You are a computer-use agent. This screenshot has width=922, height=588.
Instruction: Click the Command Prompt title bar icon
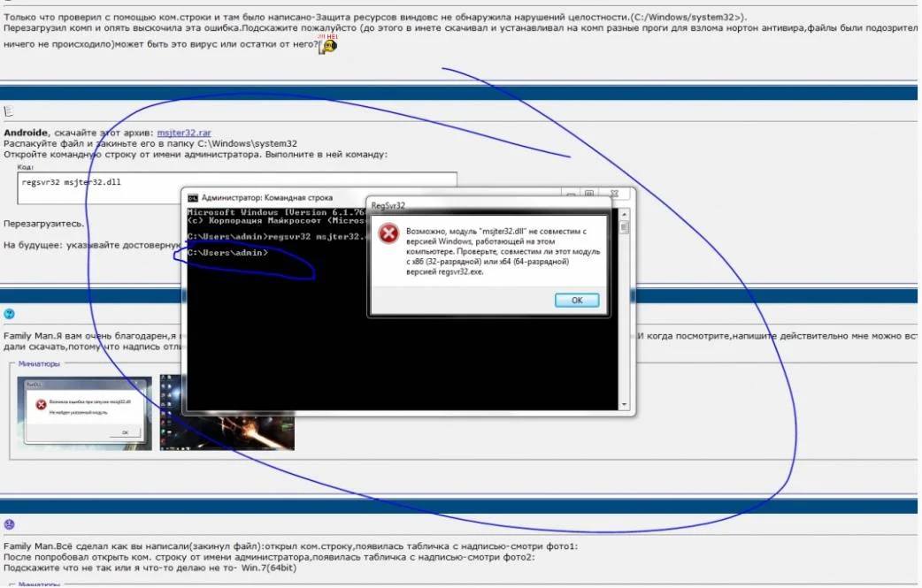pyautogui.click(x=192, y=198)
